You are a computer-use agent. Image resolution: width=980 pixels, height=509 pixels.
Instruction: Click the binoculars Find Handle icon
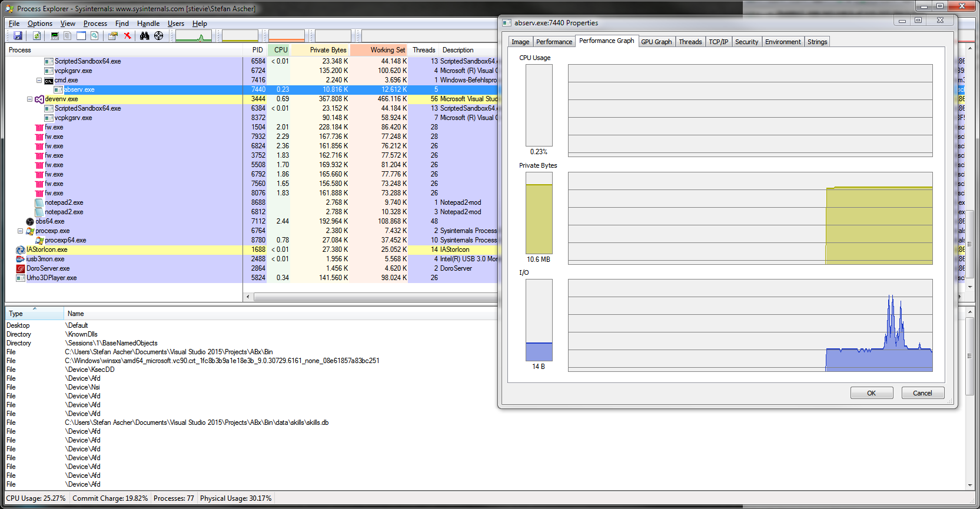click(x=145, y=36)
